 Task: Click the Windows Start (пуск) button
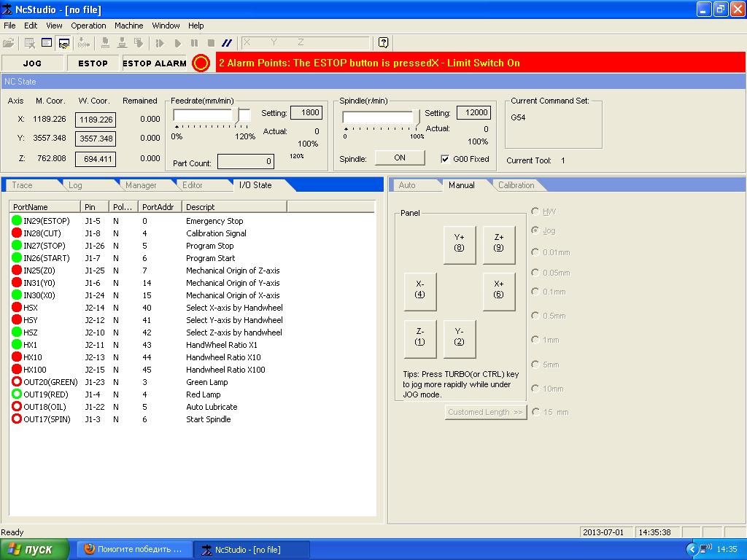[34, 549]
